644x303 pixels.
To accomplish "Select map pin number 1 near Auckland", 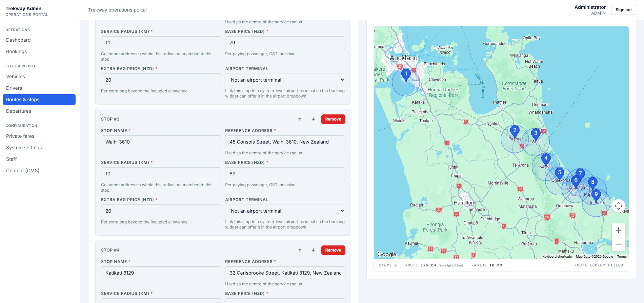I will [406, 75].
